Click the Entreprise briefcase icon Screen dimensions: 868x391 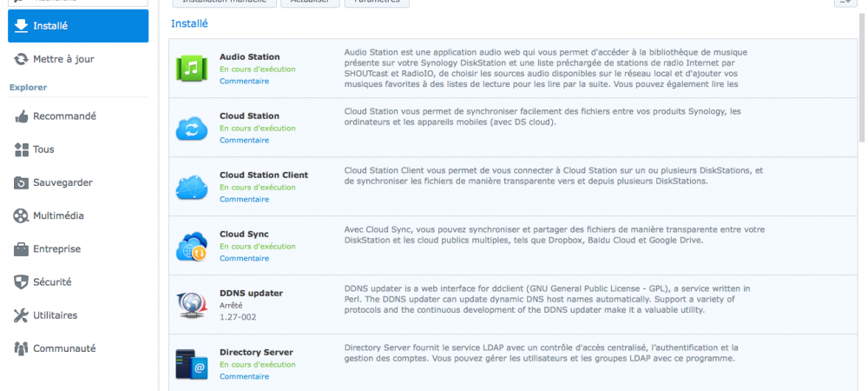click(21, 249)
